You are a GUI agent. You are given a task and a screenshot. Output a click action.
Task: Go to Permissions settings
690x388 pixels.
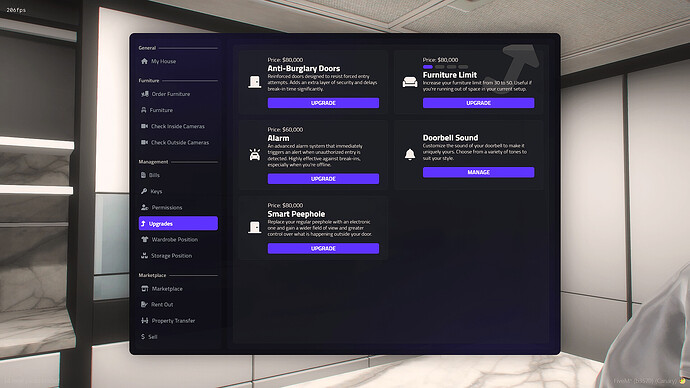point(178,207)
